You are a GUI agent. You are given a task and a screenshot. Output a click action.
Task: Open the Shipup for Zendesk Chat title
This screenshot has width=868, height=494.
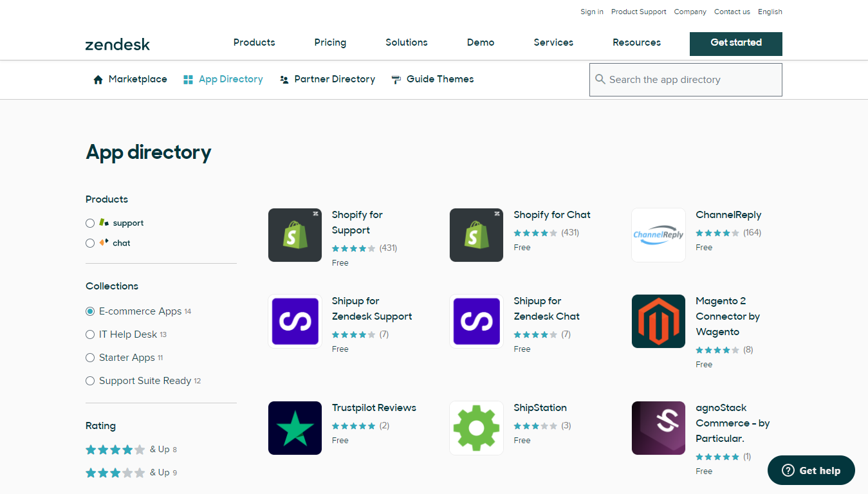click(x=546, y=309)
